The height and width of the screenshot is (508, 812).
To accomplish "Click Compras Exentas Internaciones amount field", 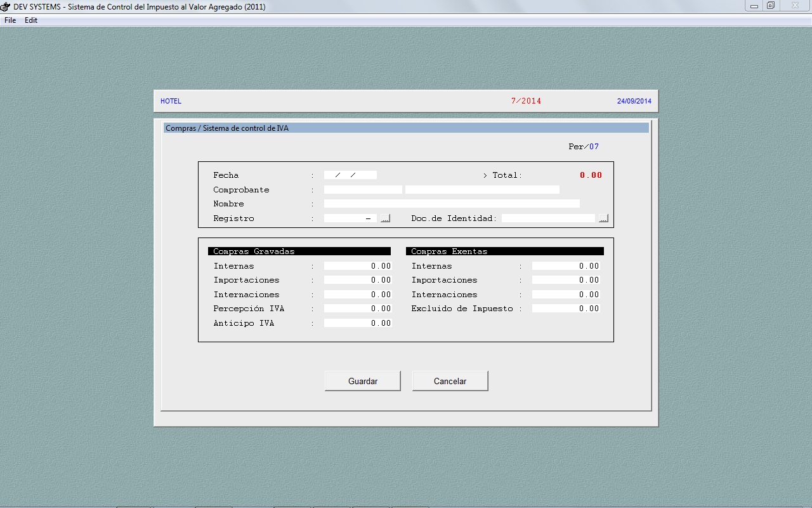I will point(566,295).
